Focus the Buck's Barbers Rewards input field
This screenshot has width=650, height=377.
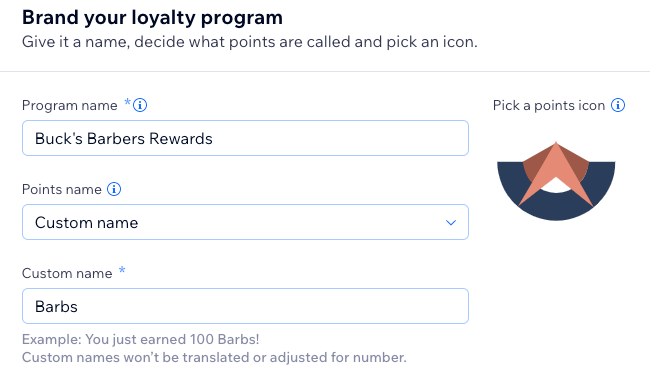point(245,138)
